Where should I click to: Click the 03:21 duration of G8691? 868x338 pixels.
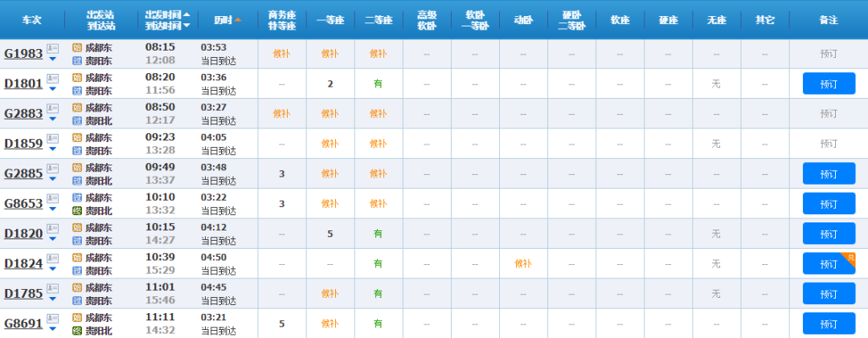click(214, 316)
